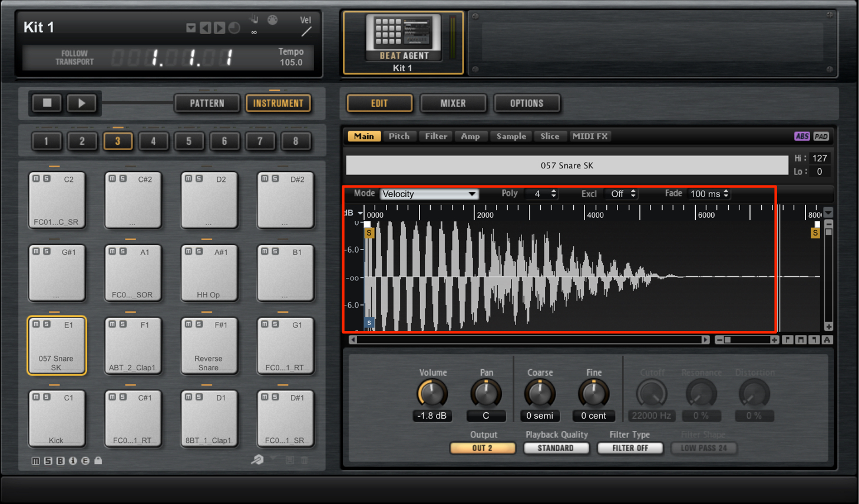The width and height of the screenshot is (859, 504).
Task: Click the Volume knob
Action: tap(432, 393)
